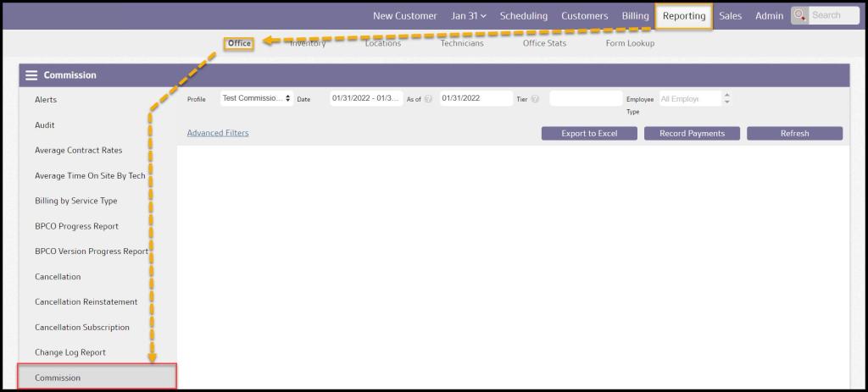Click the Date range input field
Image resolution: width=868 pixels, height=392 pixels.
366,98
